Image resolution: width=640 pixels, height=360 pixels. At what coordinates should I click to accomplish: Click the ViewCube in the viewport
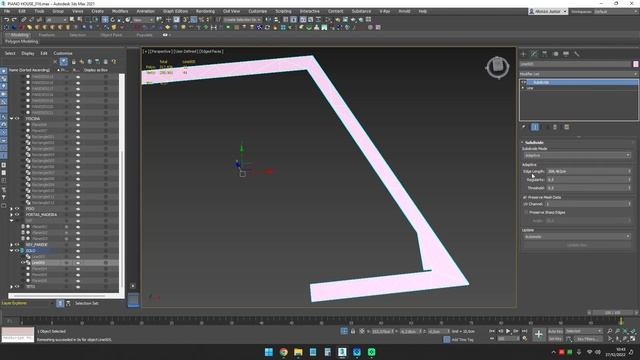(x=498, y=67)
